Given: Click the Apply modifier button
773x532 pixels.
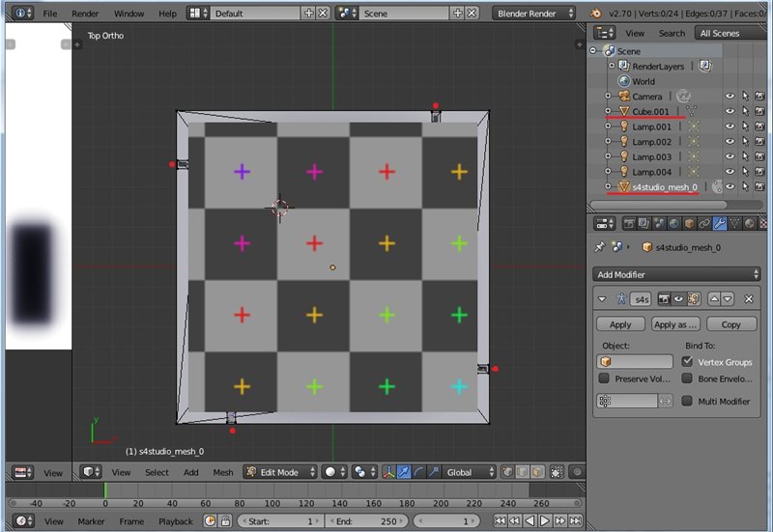Looking at the screenshot, I should [x=620, y=324].
